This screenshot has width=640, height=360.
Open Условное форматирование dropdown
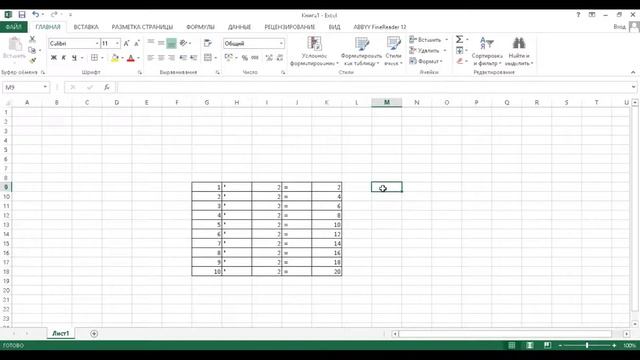coord(314,51)
